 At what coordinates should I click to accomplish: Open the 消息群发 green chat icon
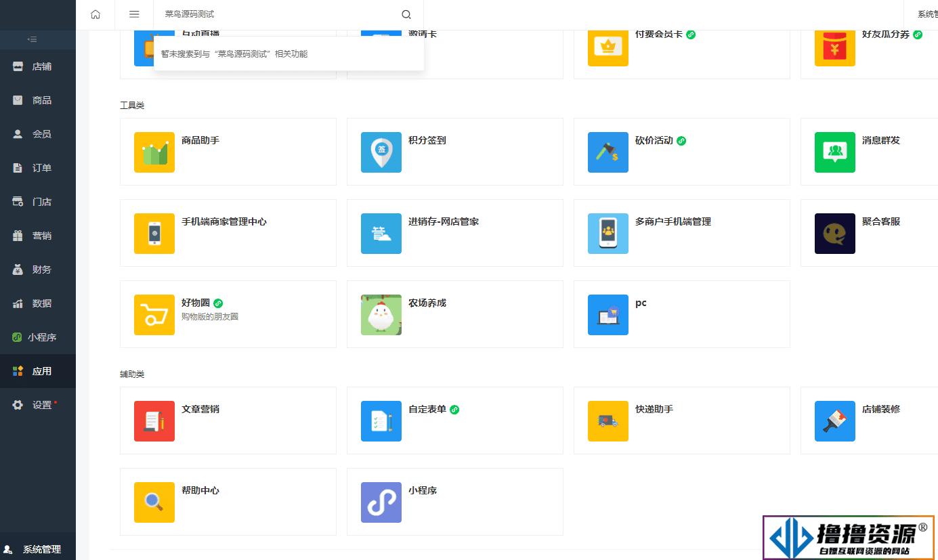tap(835, 152)
